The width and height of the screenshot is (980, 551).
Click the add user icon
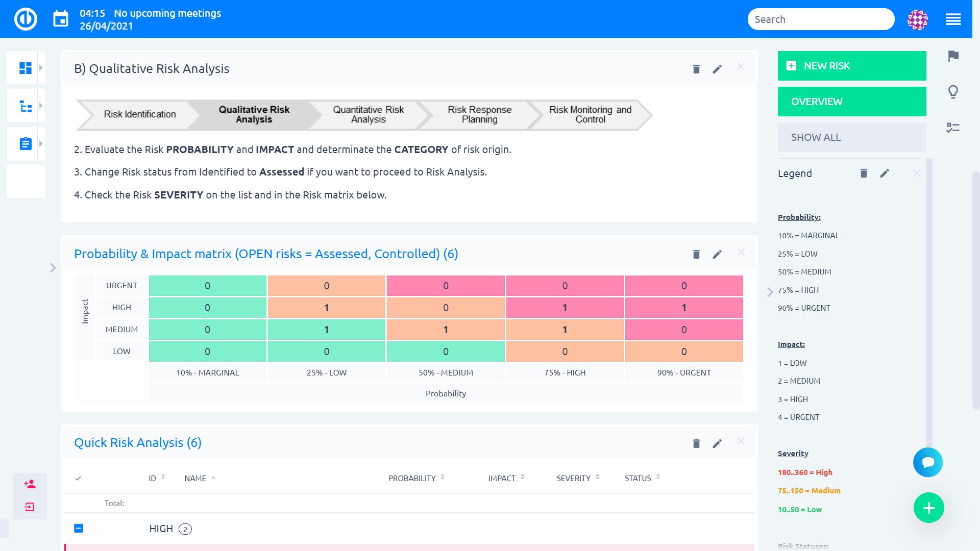pyautogui.click(x=30, y=484)
